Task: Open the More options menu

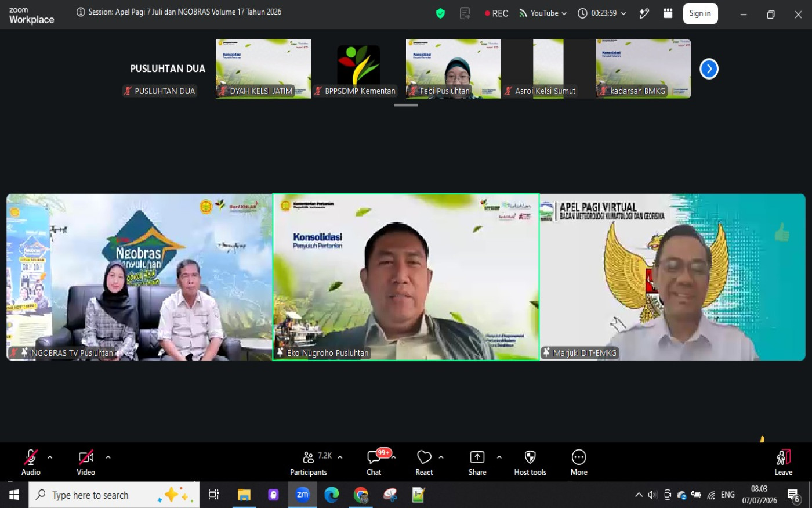Action: tap(579, 463)
